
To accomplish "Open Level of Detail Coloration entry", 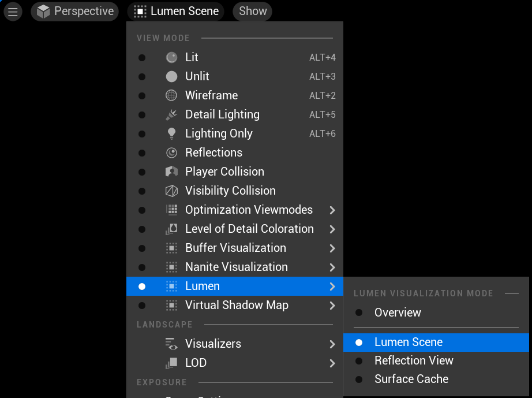I will point(249,229).
